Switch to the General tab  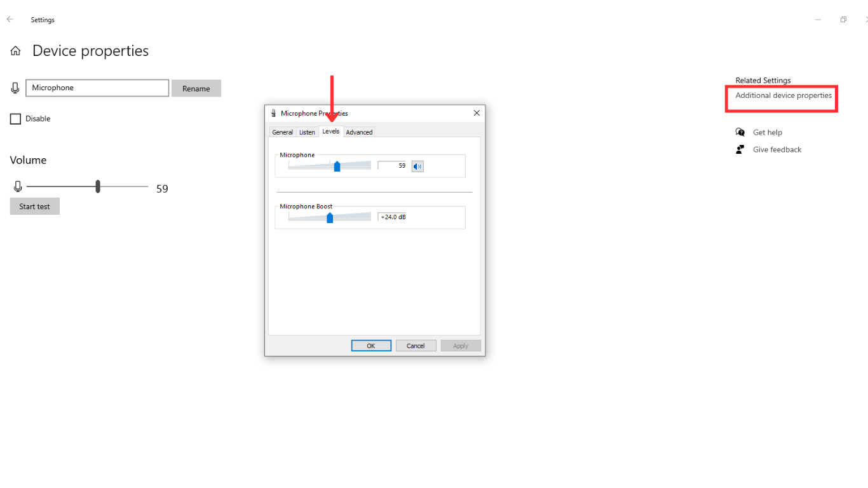tap(282, 132)
